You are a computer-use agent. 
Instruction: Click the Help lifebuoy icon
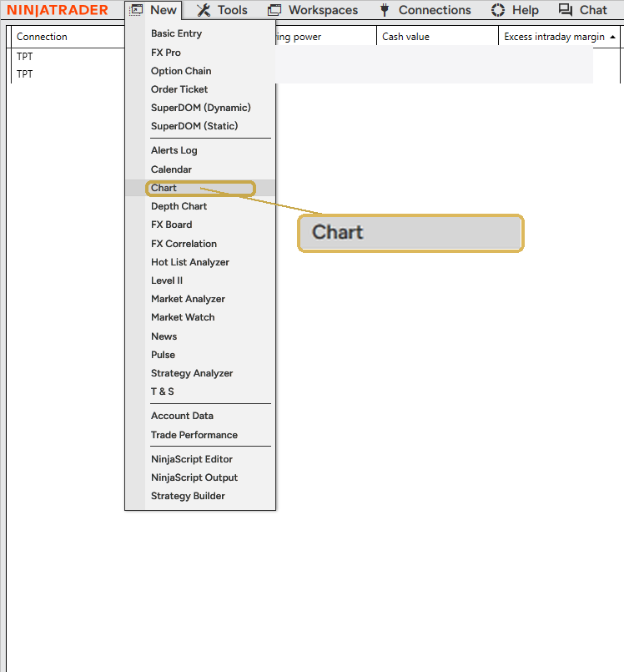pyautogui.click(x=498, y=10)
